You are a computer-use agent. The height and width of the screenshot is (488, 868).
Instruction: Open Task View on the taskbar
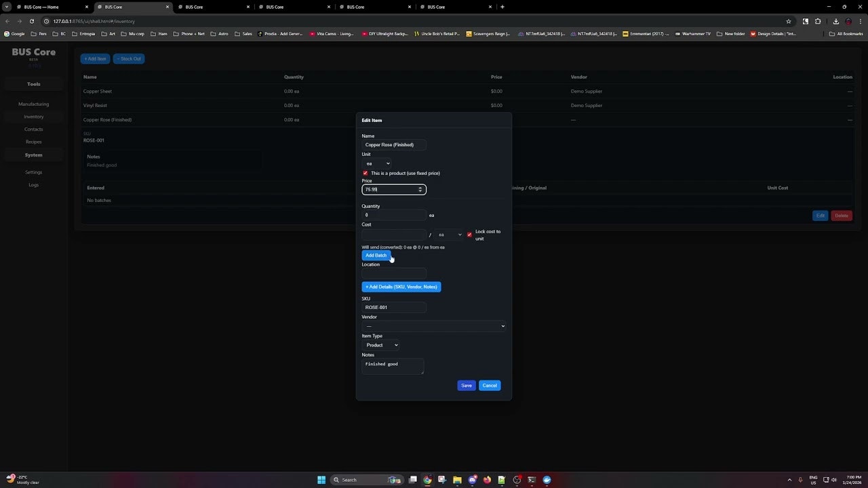(x=412, y=480)
